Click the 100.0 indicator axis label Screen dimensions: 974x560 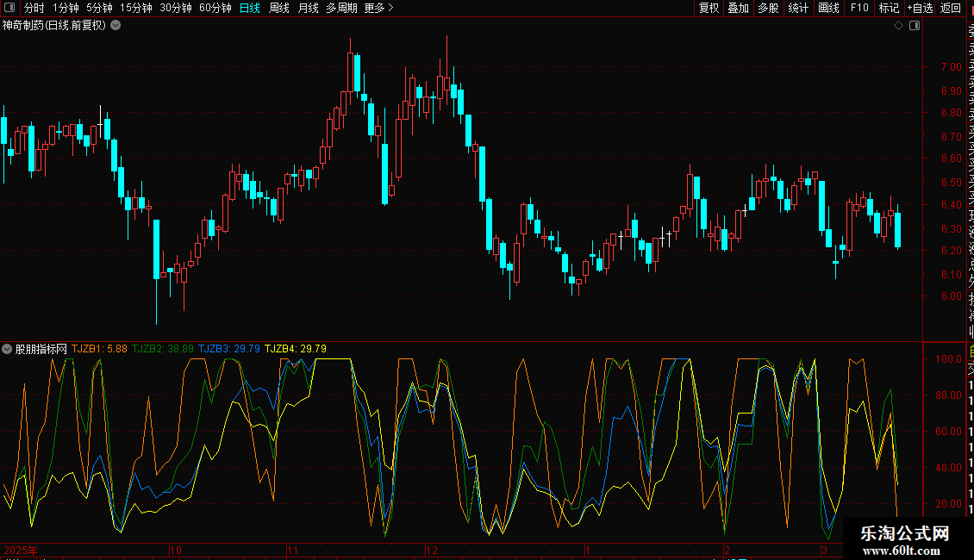948,359
